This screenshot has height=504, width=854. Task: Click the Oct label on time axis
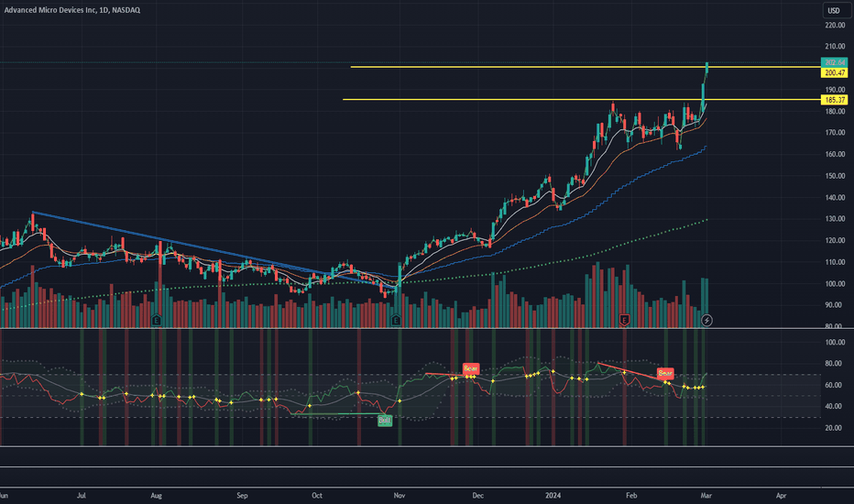coord(317,496)
